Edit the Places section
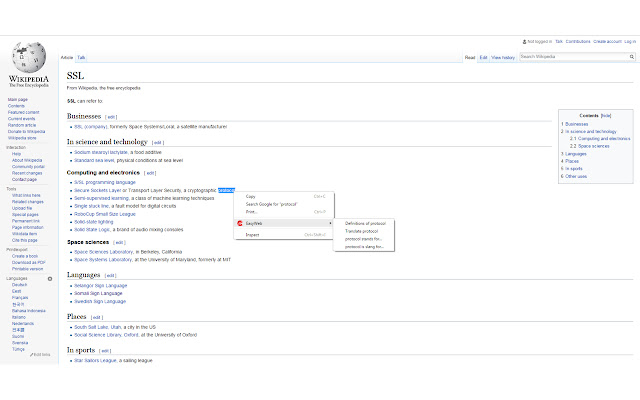 pyautogui.click(x=97, y=318)
